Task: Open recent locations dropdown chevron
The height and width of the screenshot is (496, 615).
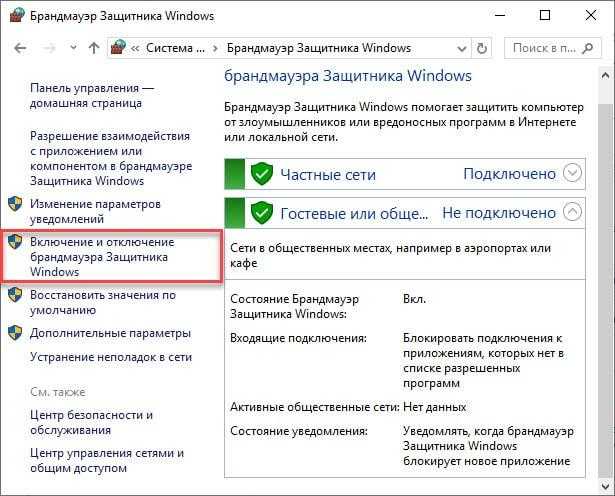Action: (73, 48)
